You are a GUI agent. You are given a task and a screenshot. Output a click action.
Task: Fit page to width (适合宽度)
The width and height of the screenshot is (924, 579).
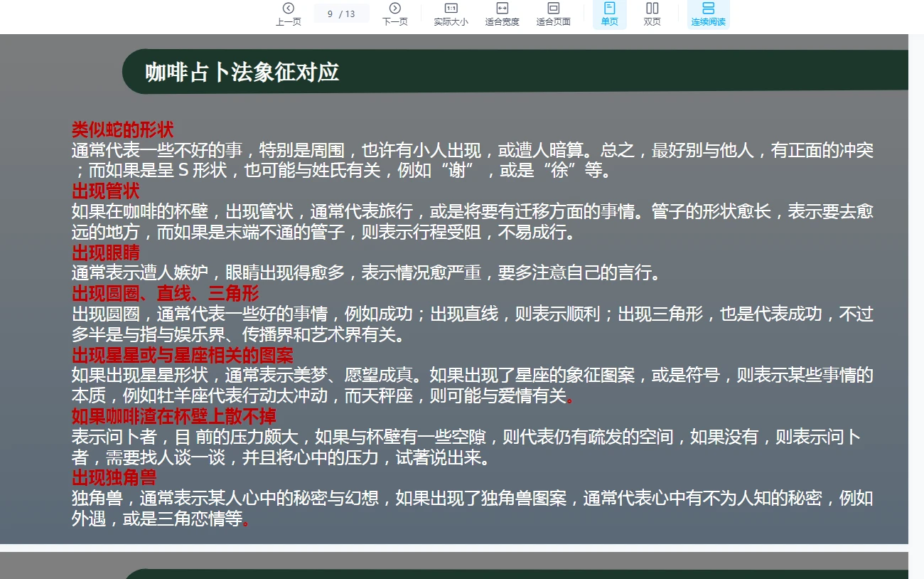coord(502,14)
